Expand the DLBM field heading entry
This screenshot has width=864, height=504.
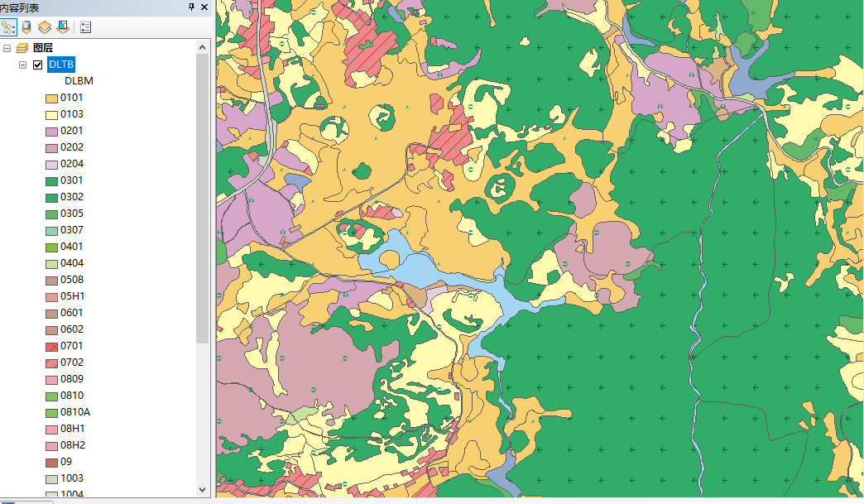point(79,80)
